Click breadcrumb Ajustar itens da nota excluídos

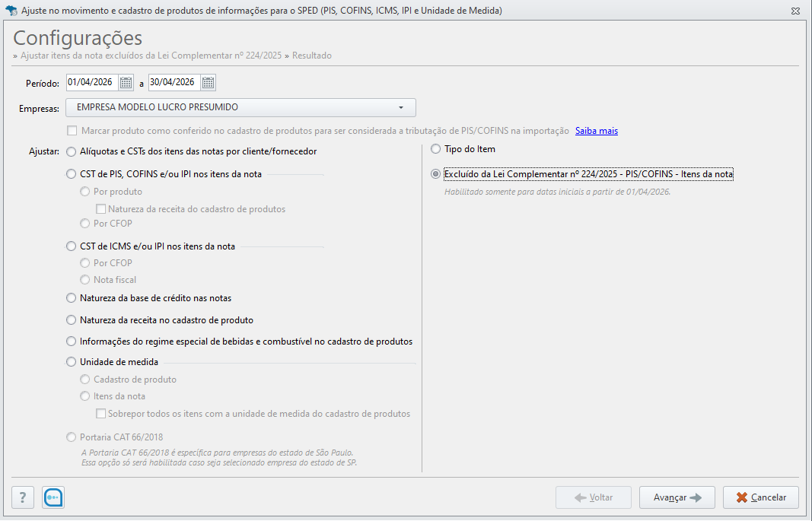point(151,56)
